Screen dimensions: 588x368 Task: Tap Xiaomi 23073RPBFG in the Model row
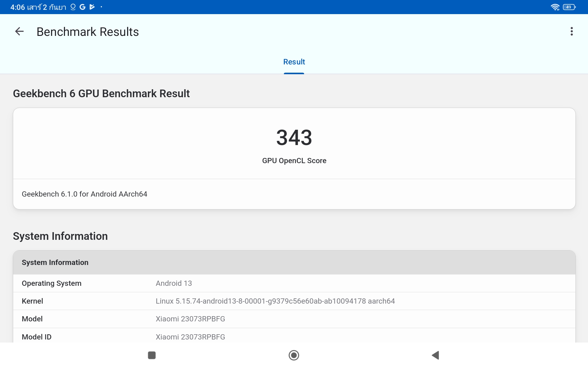click(190, 319)
